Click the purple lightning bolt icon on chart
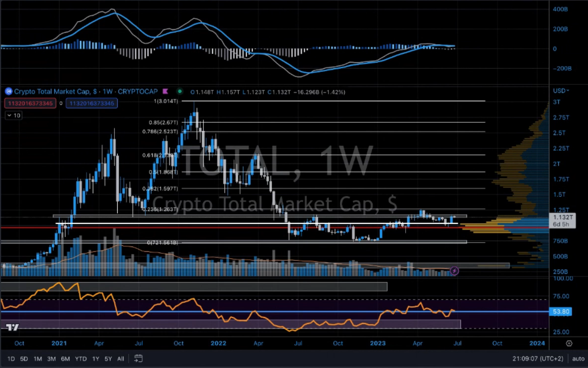 (455, 271)
